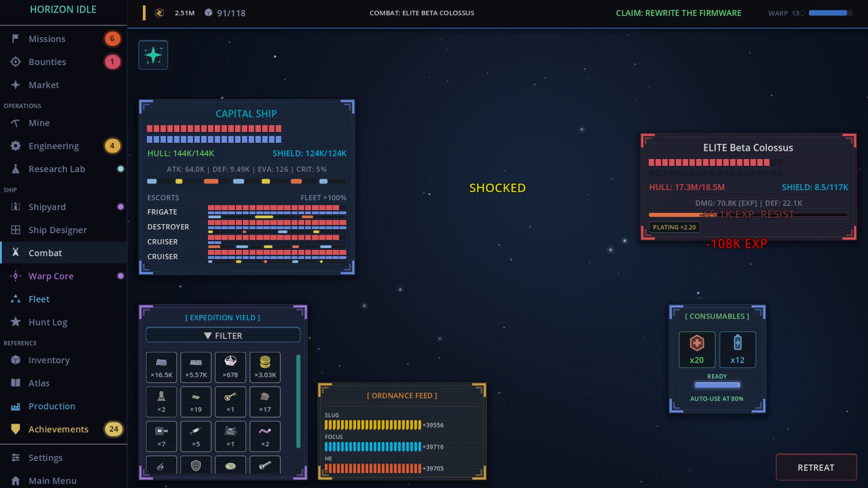This screenshot has width=868, height=488.
Task: Select the ×19 yield item
Action: coord(196,402)
